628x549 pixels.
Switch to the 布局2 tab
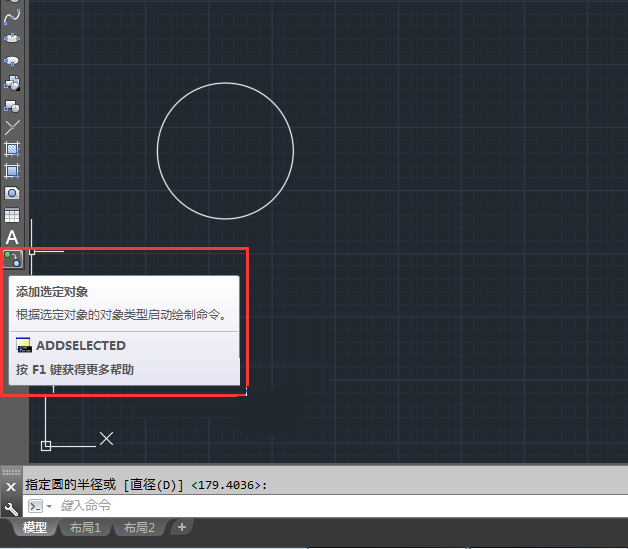click(139, 527)
